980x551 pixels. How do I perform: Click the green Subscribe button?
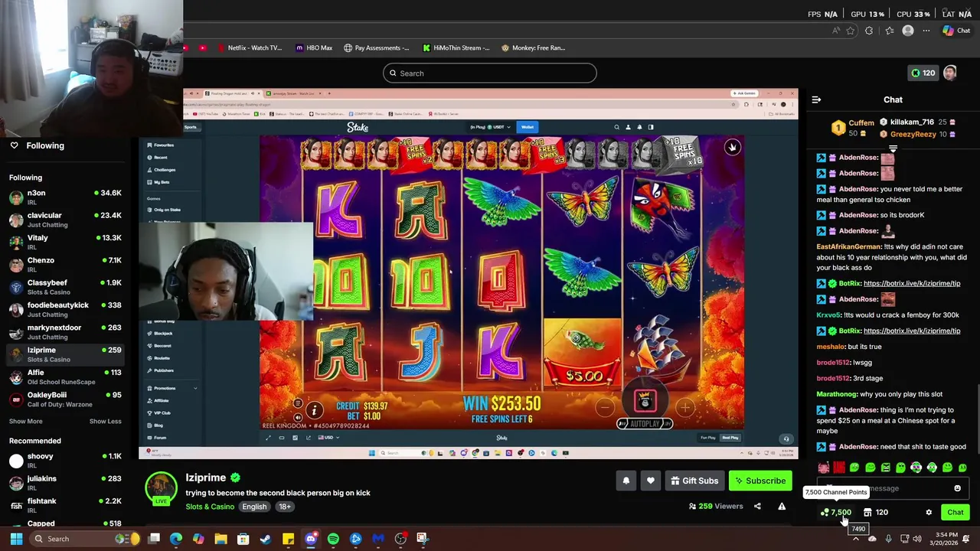(760, 481)
